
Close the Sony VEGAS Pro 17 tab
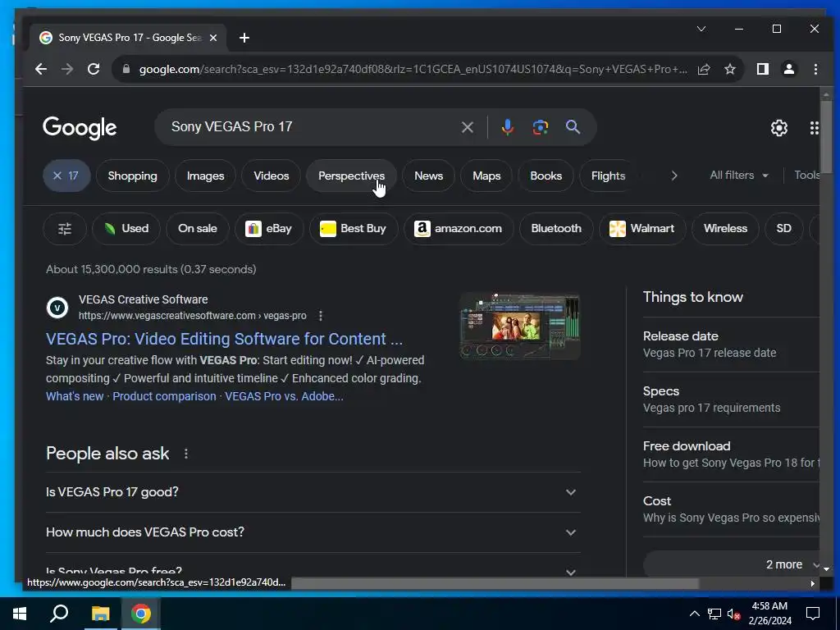pyautogui.click(x=213, y=38)
